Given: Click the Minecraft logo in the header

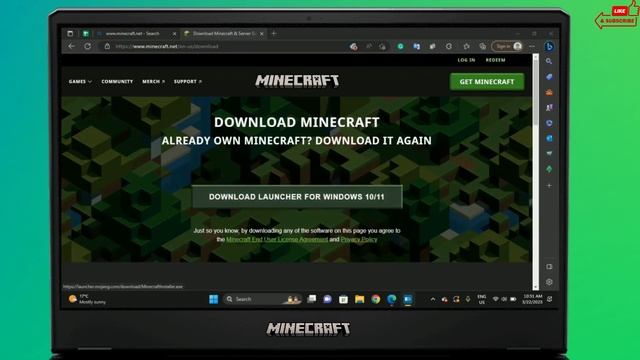Looking at the screenshot, I should tap(297, 81).
